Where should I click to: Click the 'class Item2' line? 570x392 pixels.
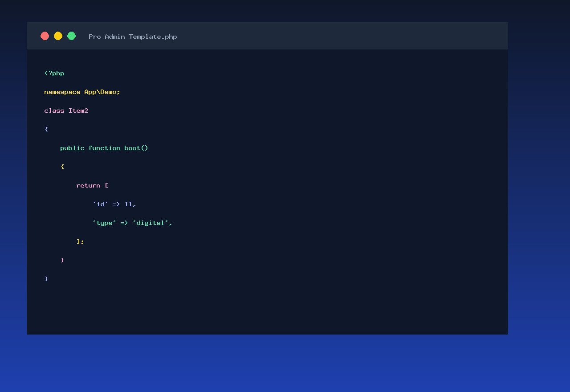pos(66,110)
